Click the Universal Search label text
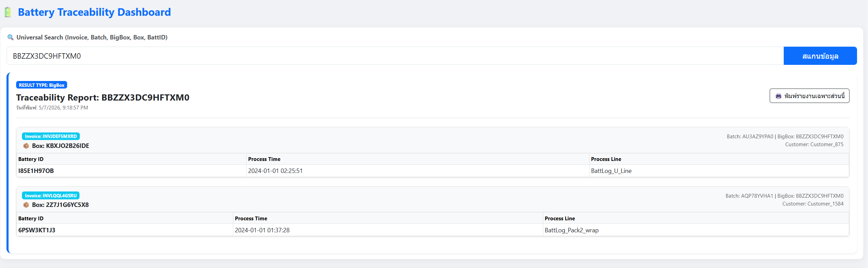This screenshot has width=868, height=268. [92, 37]
